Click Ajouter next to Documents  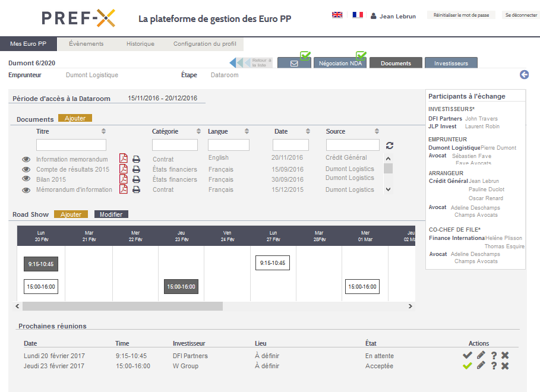tap(75, 118)
